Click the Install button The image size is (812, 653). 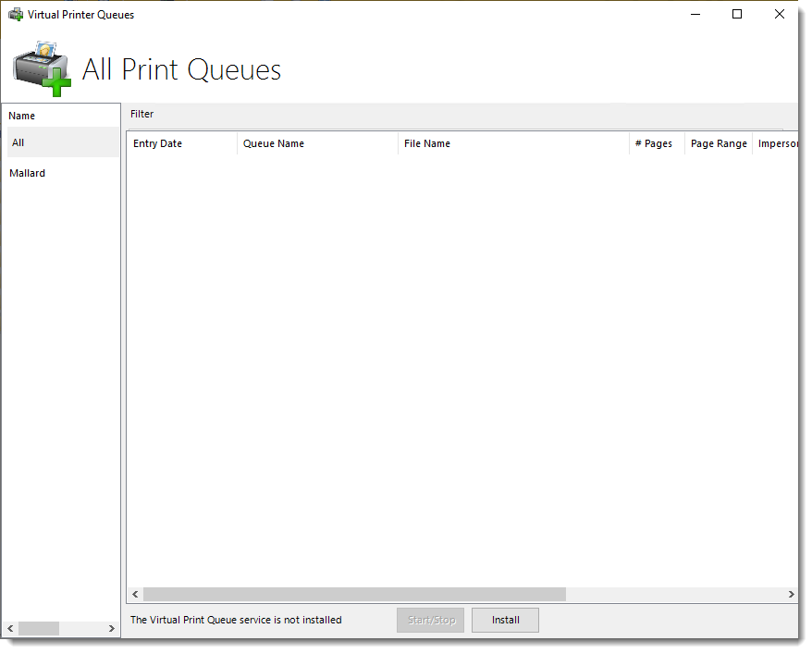[505, 620]
